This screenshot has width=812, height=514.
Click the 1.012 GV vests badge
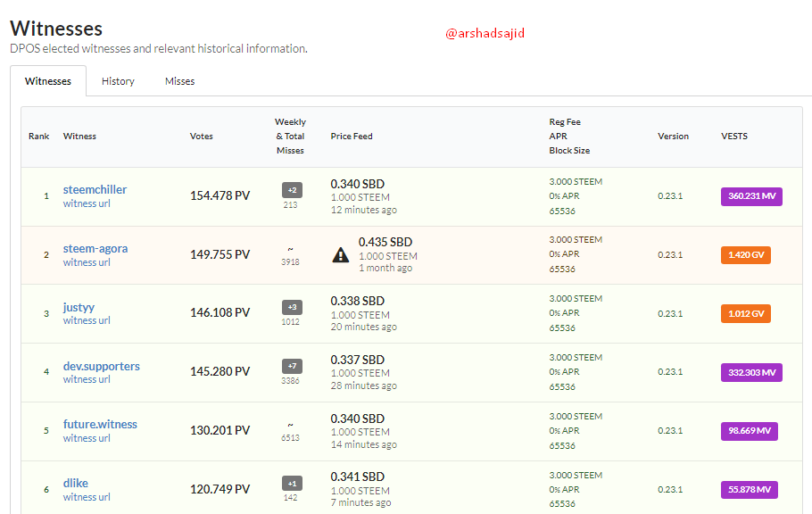point(746,313)
